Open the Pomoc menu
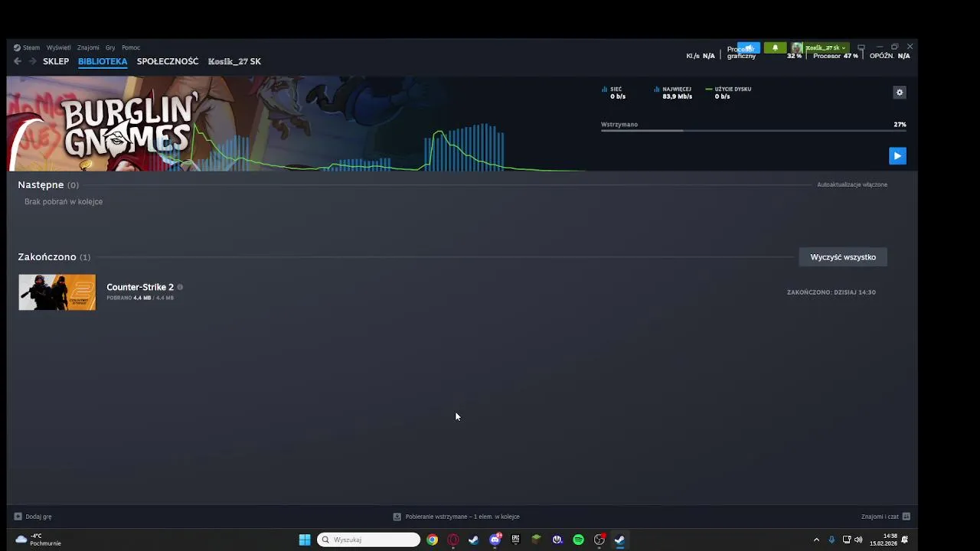The height and width of the screenshot is (551, 980). click(131, 47)
